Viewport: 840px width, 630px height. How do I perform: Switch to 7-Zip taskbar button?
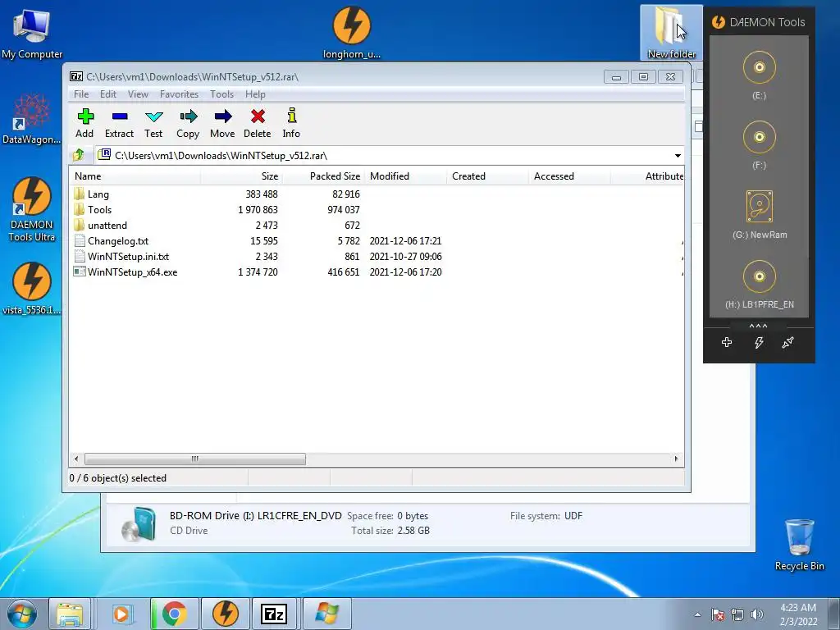coord(274,614)
